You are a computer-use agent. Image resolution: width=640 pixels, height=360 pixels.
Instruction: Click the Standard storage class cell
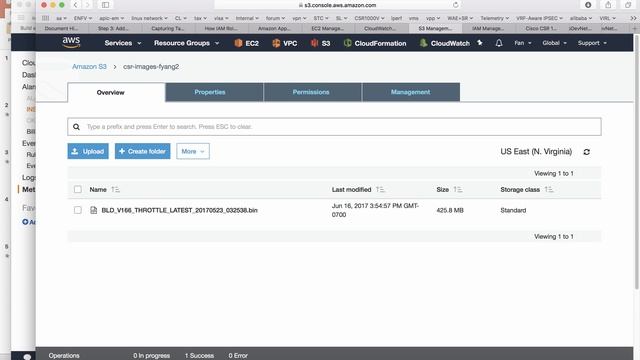tap(513, 210)
